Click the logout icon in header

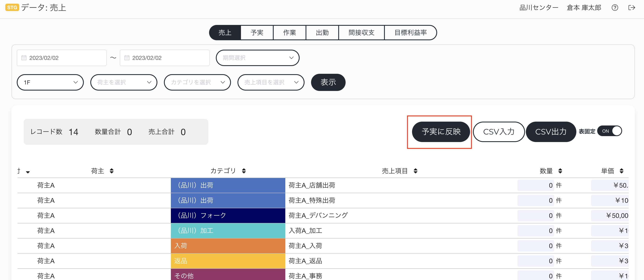[x=632, y=8]
